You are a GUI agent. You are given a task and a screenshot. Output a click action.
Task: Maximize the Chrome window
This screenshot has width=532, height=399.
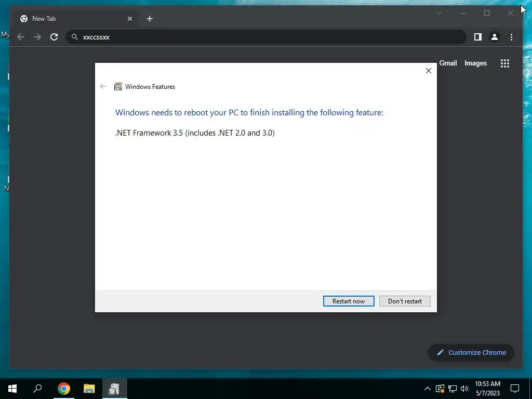[x=487, y=13]
